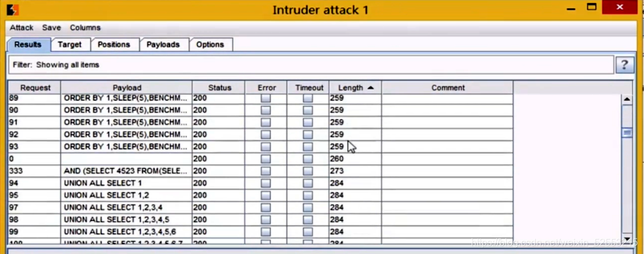Viewport: 644px width, 254px height.
Task: Select request number 93 cell
Action: point(34,147)
